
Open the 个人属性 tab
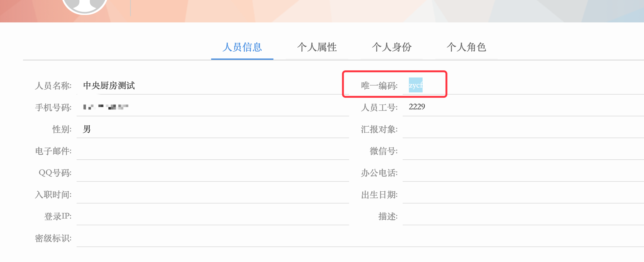point(317,47)
